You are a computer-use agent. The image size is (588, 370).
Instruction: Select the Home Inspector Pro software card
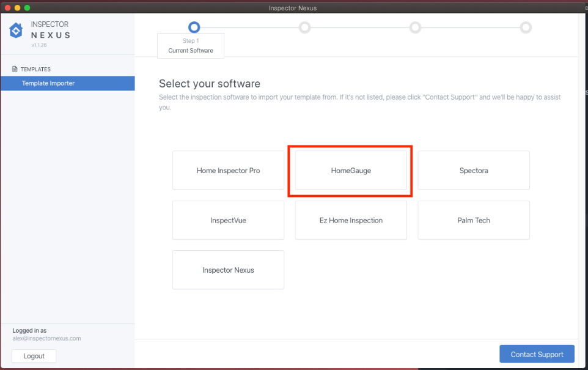(x=228, y=171)
